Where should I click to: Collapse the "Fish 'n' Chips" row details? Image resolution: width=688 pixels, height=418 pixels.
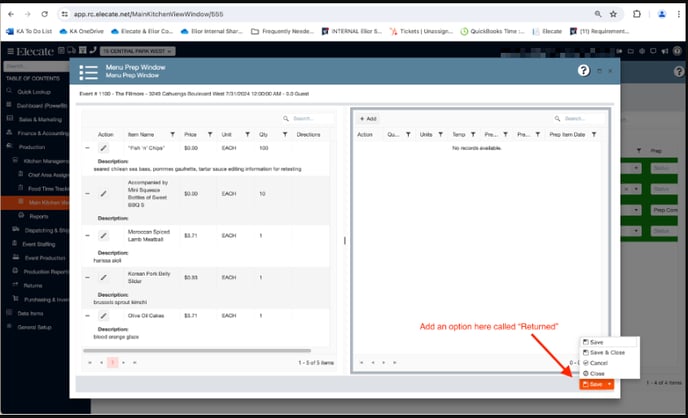[x=87, y=148]
